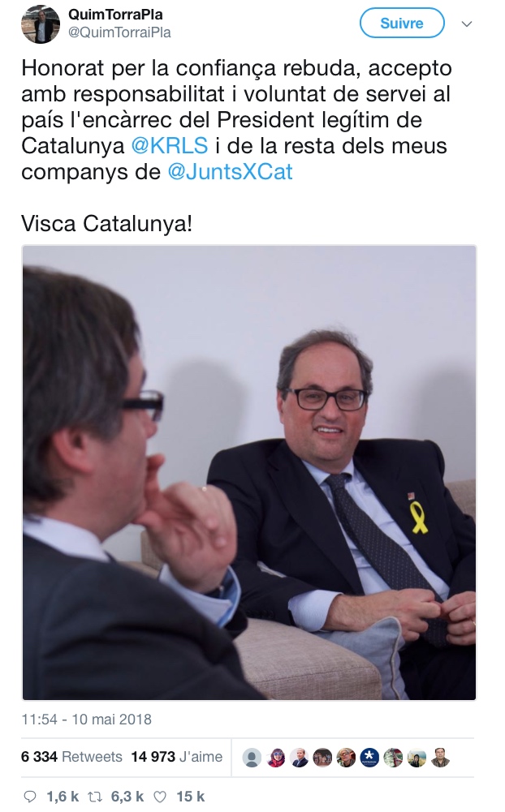Open QuimTorraPla profile avatar

[40, 24]
